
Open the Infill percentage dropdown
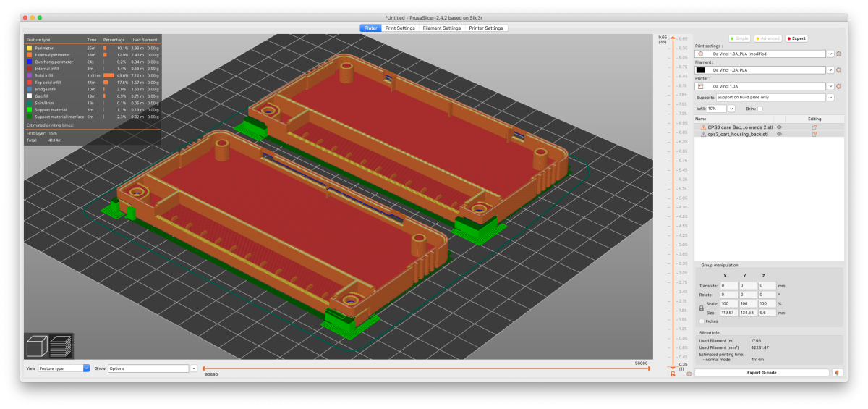coord(731,109)
